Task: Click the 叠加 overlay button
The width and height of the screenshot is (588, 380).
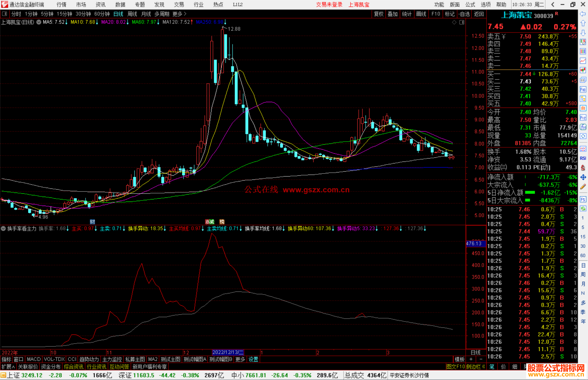Action: tap(393, 14)
